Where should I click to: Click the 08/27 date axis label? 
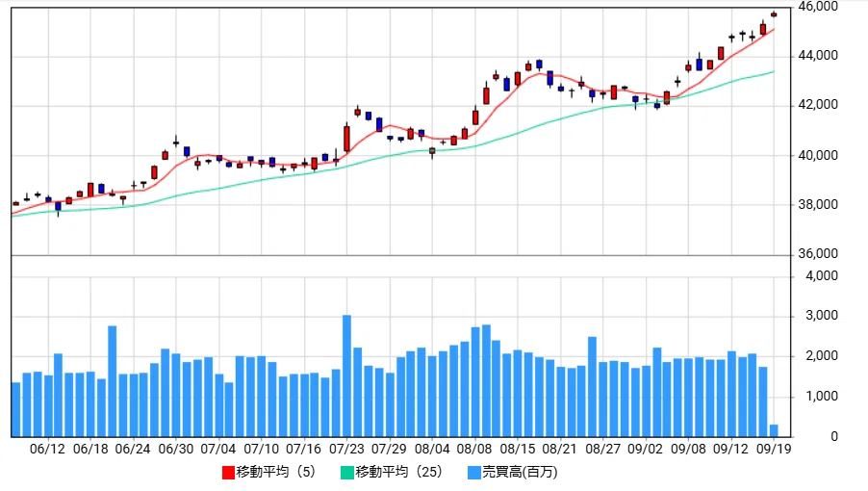(x=602, y=449)
